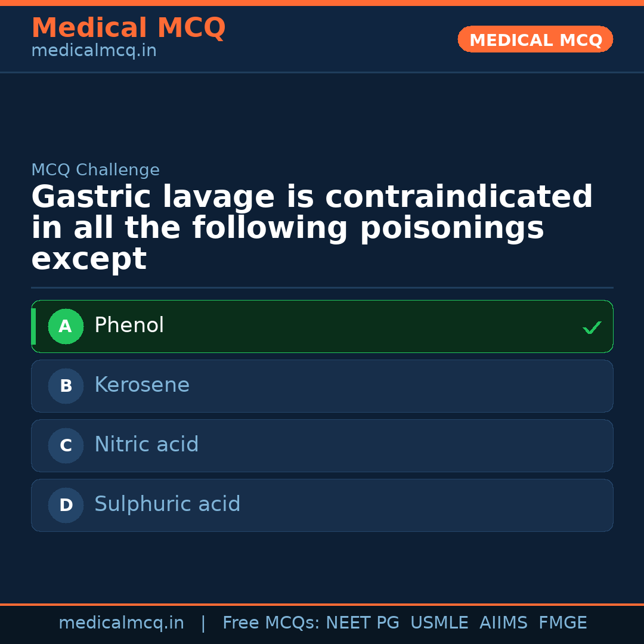Click the green checkmark on Phenol answer
The width and height of the screenshot is (644, 644).
coord(592,327)
